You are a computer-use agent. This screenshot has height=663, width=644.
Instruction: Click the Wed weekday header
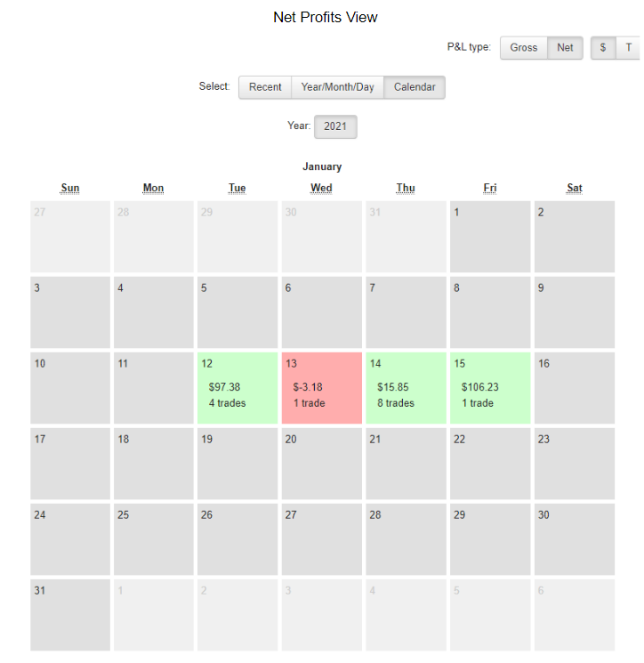point(321,188)
